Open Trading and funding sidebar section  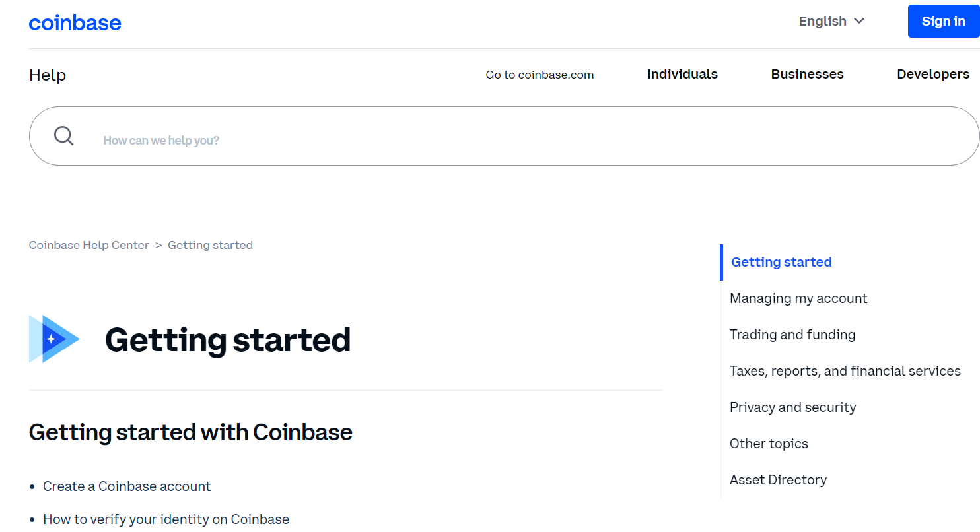[x=792, y=335]
